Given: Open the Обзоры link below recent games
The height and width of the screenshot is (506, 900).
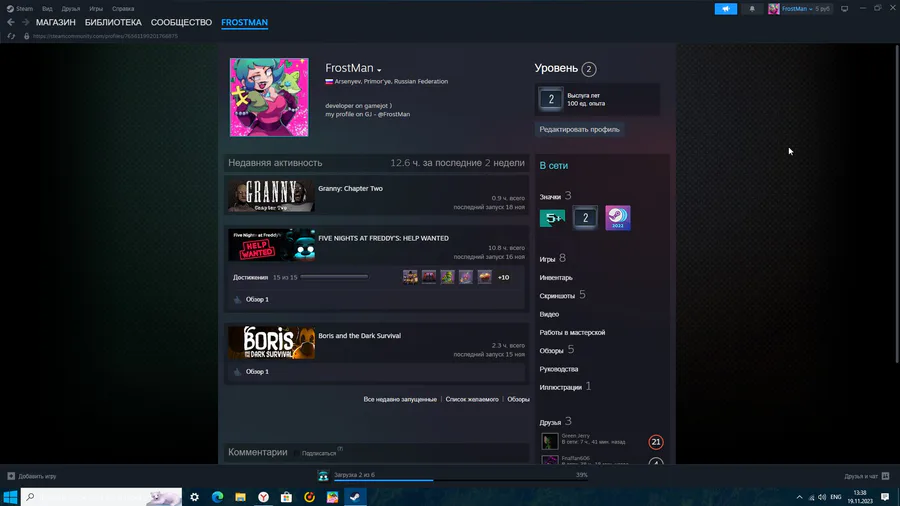Looking at the screenshot, I should tap(518, 399).
